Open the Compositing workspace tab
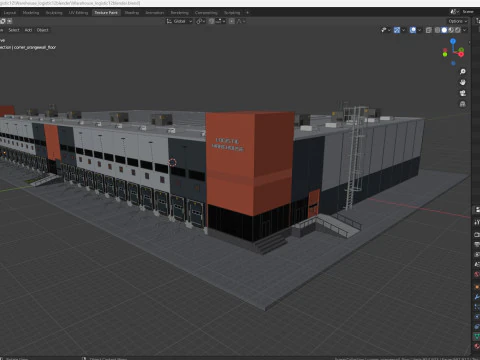 (x=206, y=13)
